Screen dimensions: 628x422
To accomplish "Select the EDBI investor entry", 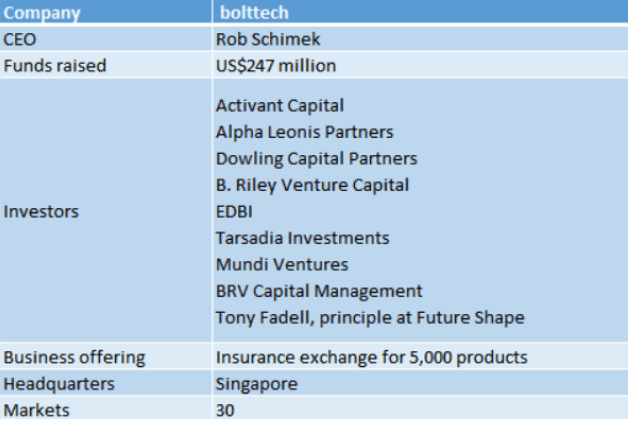I will [x=234, y=212].
